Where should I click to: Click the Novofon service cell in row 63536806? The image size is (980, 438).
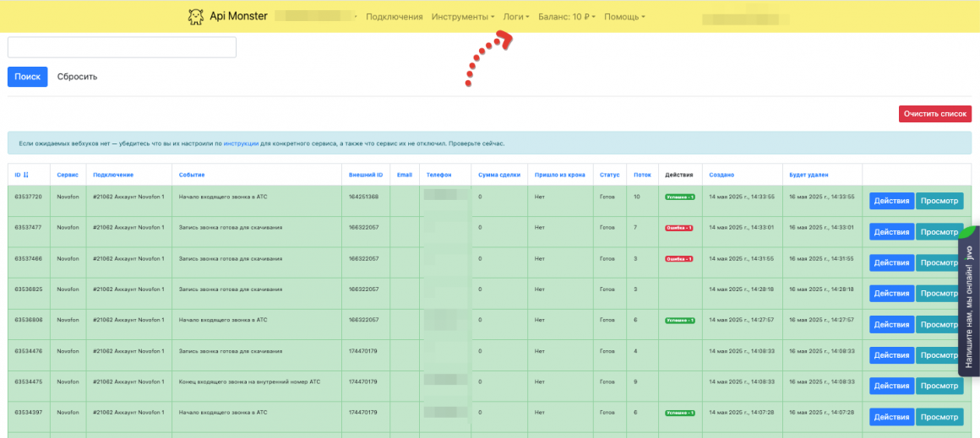click(68, 320)
